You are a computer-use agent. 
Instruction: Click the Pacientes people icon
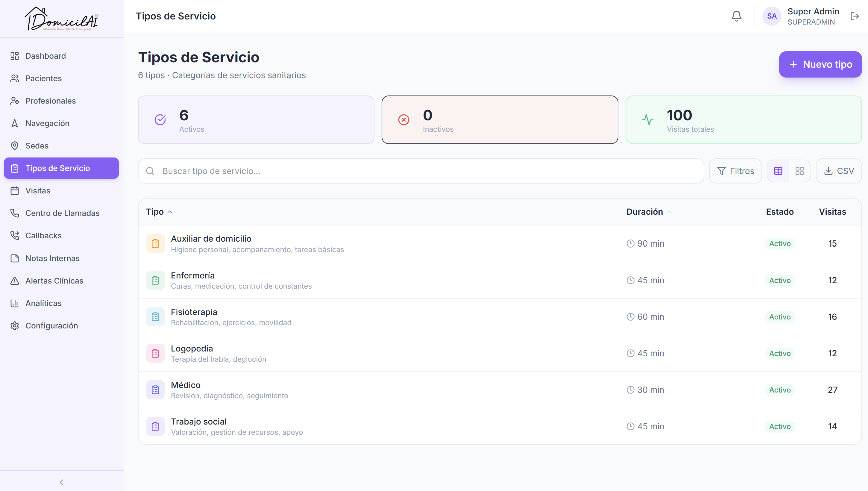pos(14,78)
